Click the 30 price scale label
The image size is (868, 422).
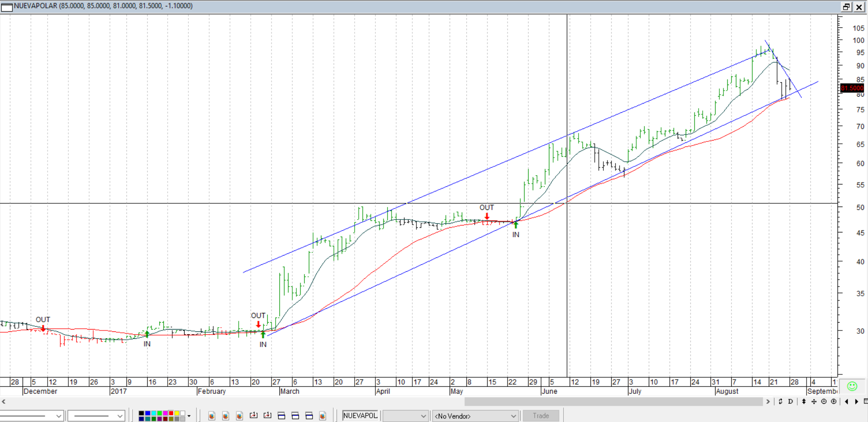[860, 331]
